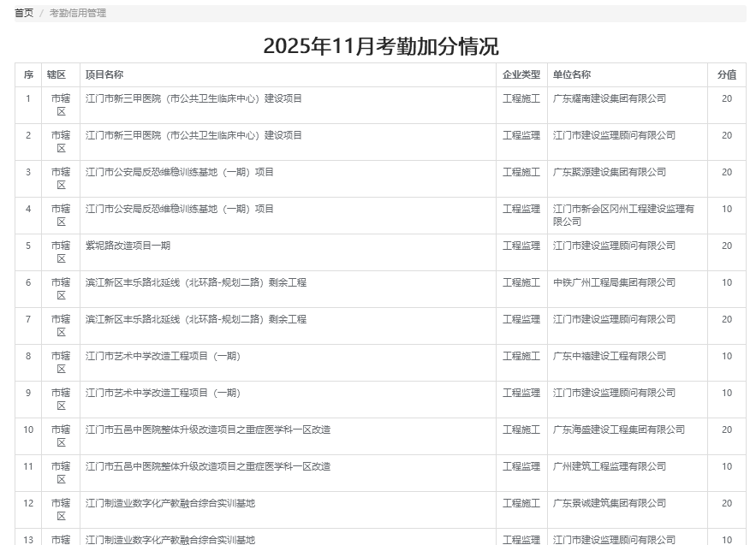Image resolution: width=756 pixels, height=545 pixels.
Task: Open the 考勤信用管理 breadcrumb item
Action: [78, 13]
